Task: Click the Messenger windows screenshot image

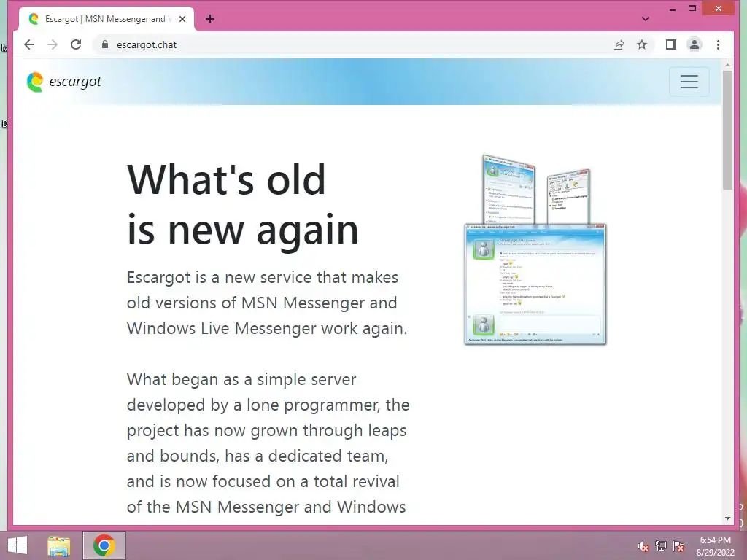Action: point(535,249)
